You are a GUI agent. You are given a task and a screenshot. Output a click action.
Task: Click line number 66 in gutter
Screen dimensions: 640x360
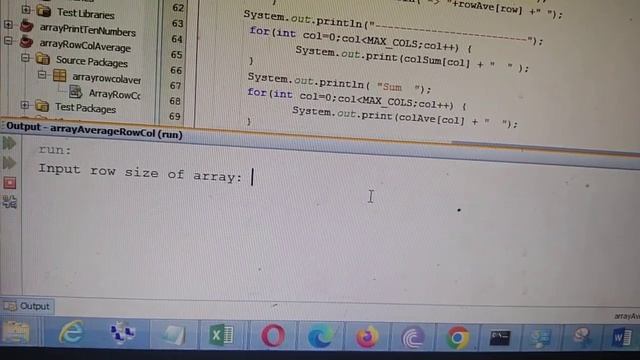pos(176,70)
